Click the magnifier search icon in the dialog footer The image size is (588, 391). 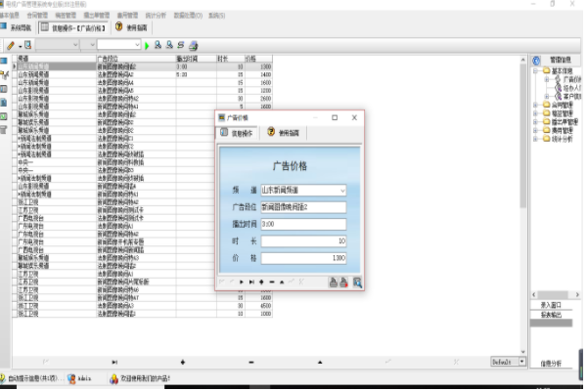pos(357,282)
